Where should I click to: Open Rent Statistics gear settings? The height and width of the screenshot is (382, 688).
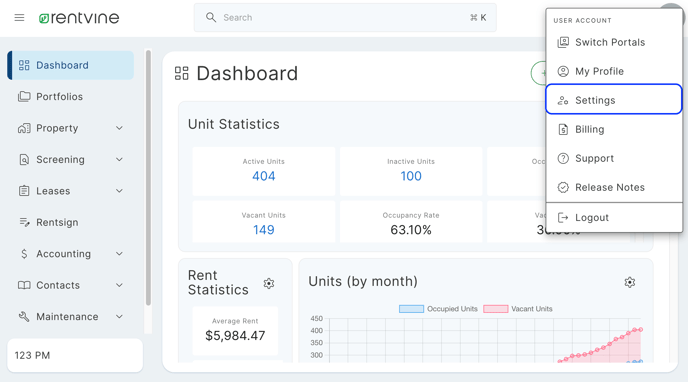tap(269, 283)
